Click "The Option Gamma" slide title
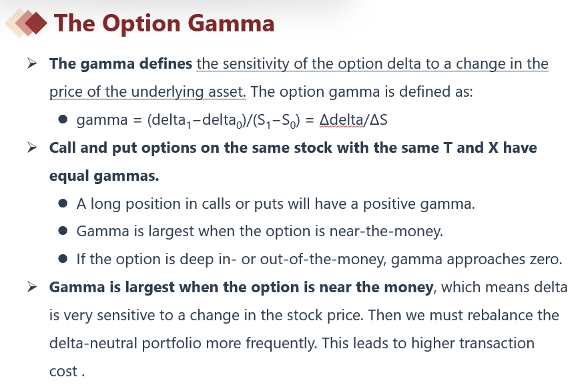Image resolution: width=588 pixels, height=391 pixels. coord(164,23)
